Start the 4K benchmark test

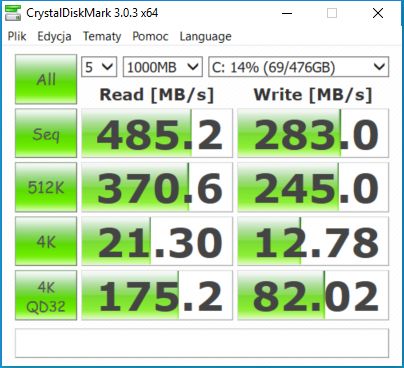[46, 241]
